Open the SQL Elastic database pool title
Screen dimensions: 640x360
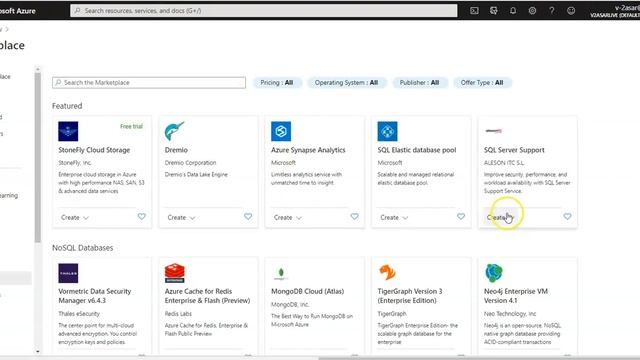click(417, 150)
